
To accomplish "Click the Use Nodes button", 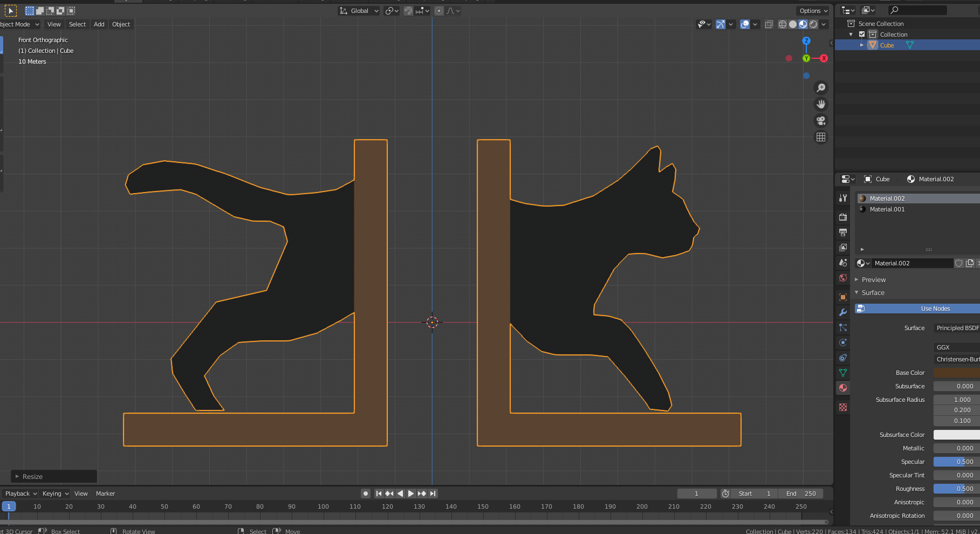I will click(x=935, y=308).
